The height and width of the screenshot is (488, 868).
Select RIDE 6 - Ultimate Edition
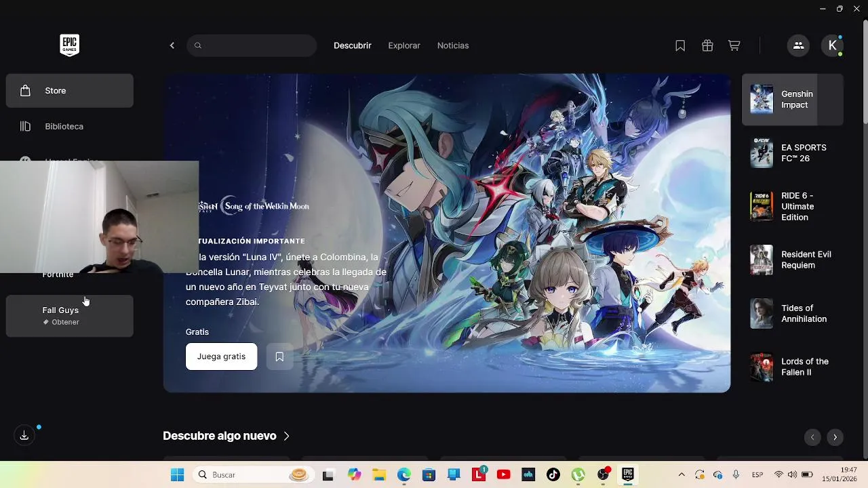coord(793,207)
